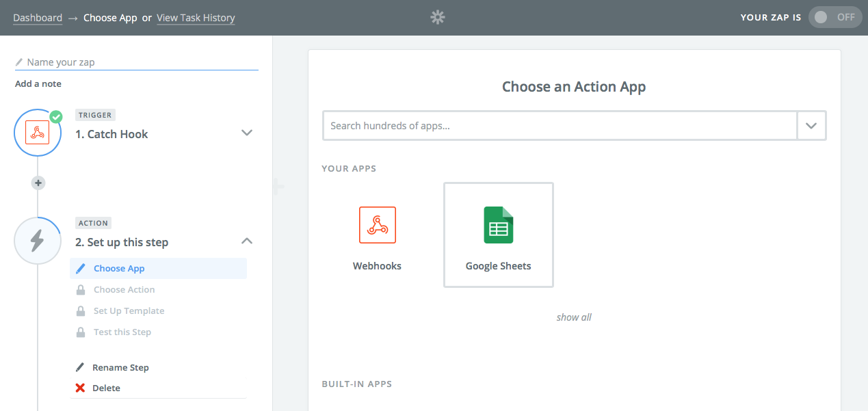This screenshot has width=868, height=411.
Task: Click the lock icon beside Set Up Template
Action: click(81, 311)
